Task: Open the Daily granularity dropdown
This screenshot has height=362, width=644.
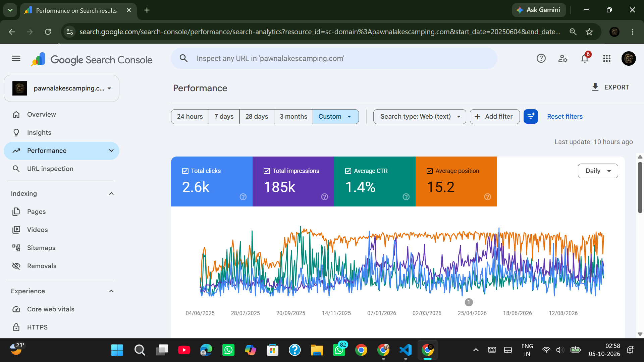Action: point(598,171)
